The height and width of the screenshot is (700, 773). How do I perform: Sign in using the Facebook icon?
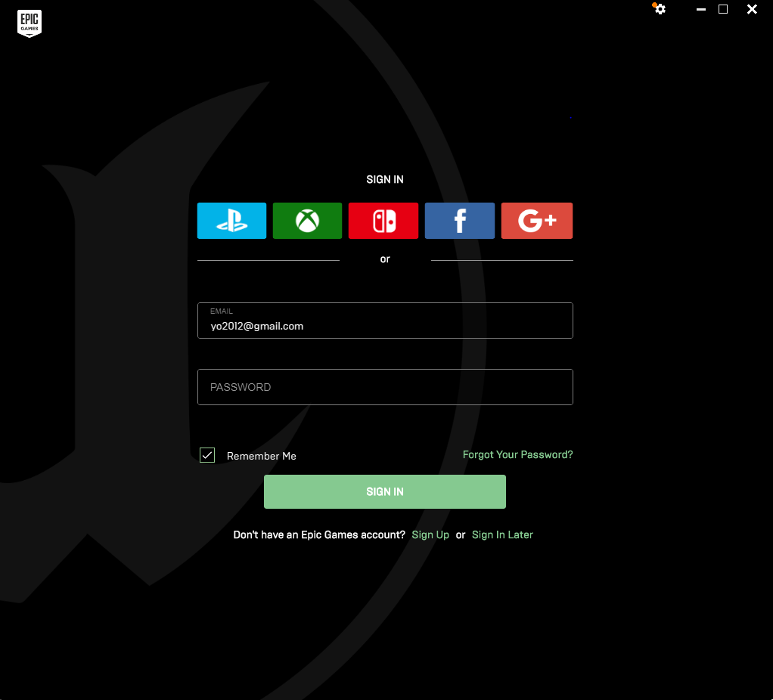click(459, 221)
